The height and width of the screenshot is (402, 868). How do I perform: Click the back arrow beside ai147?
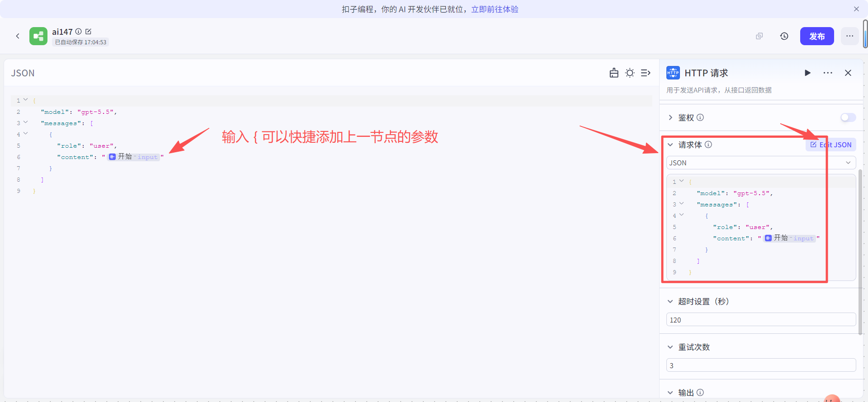(x=18, y=36)
